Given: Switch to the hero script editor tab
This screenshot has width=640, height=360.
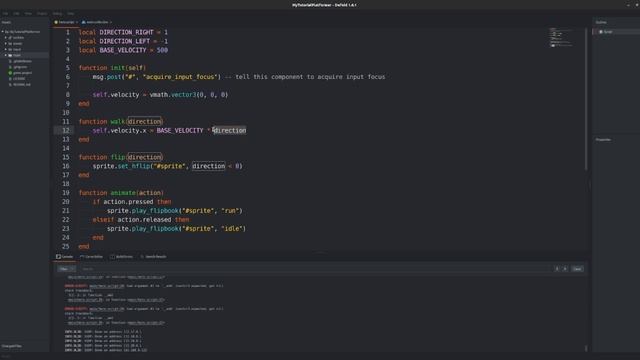Looking at the screenshot, I should point(66,22).
